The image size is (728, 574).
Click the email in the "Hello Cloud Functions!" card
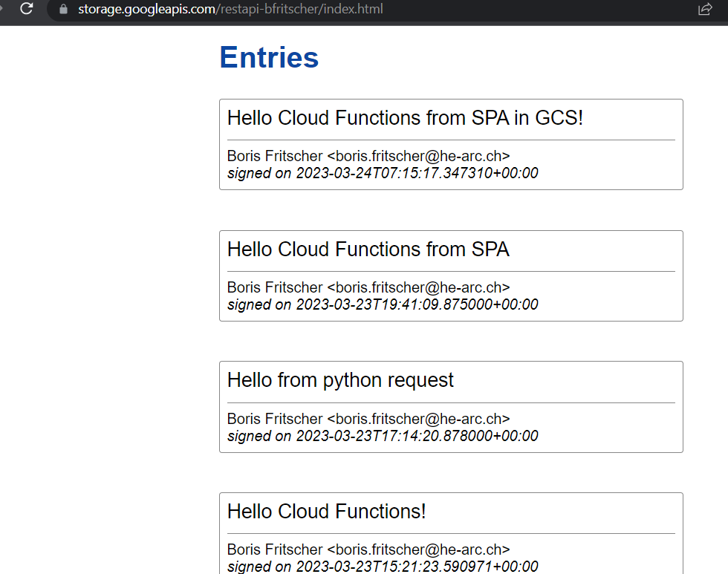pyautogui.click(x=418, y=550)
